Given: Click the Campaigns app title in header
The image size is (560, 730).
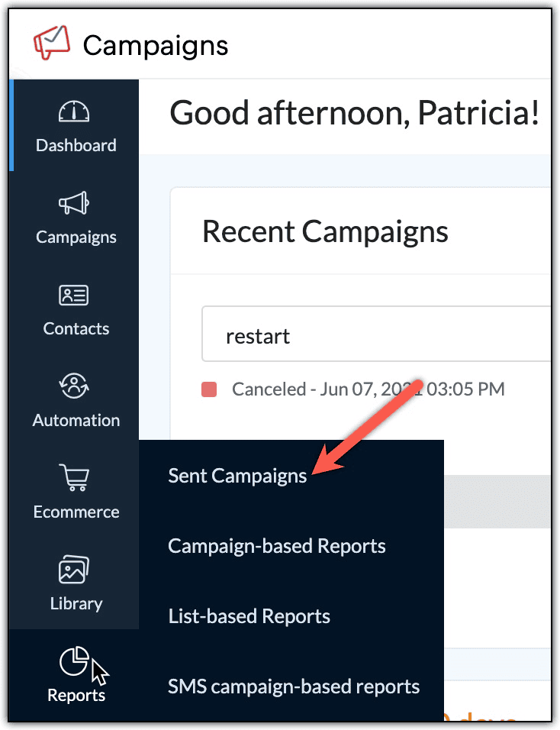Looking at the screenshot, I should point(156,46).
